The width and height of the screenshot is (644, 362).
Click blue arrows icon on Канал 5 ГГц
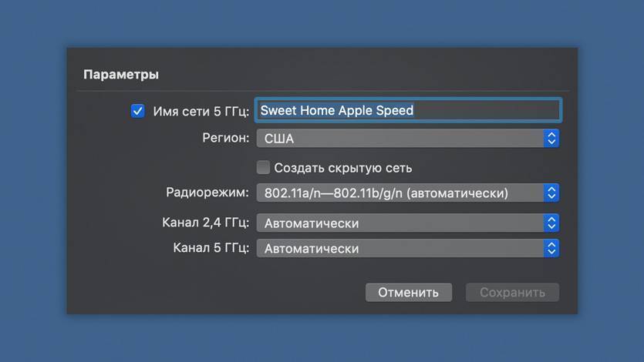coord(551,249)
